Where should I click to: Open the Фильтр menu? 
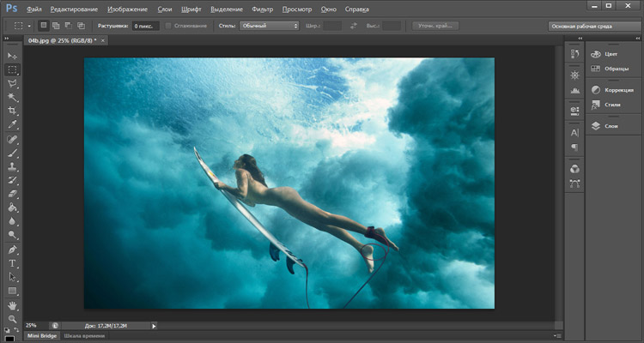(263, 9)
